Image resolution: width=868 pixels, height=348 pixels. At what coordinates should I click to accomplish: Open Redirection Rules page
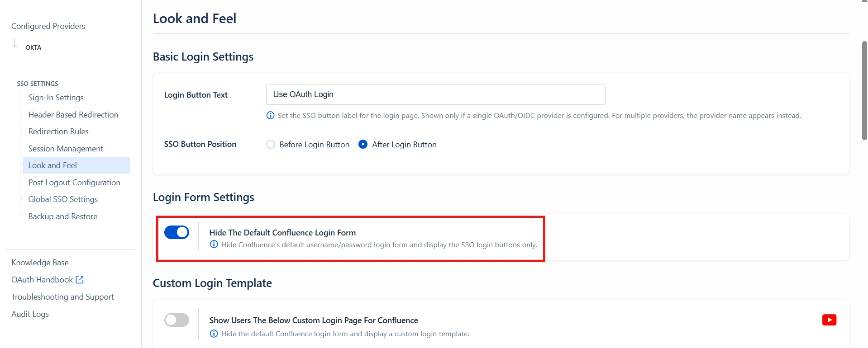coord(58,132)
